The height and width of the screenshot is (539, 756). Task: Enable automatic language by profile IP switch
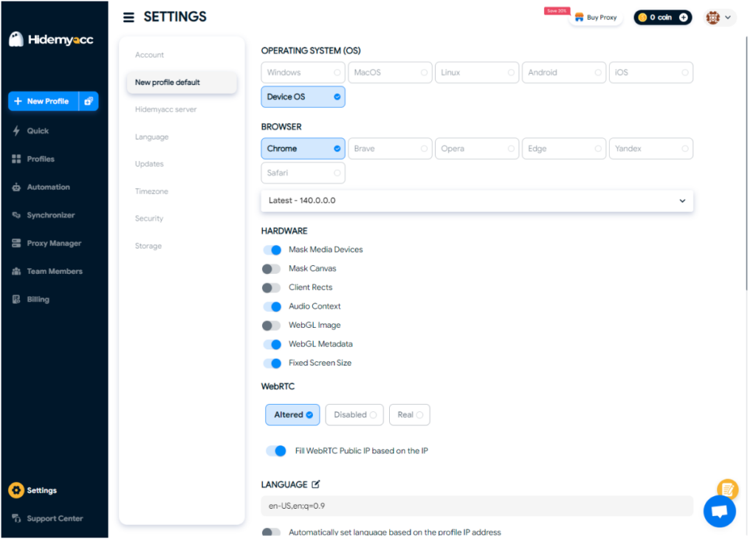tap(272, 532)
